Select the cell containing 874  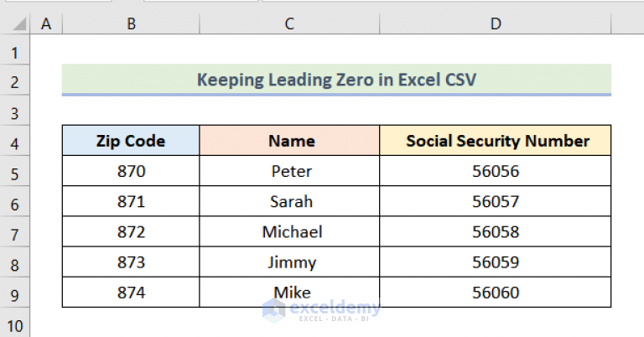pyautogui.click(x=131, y=293)
